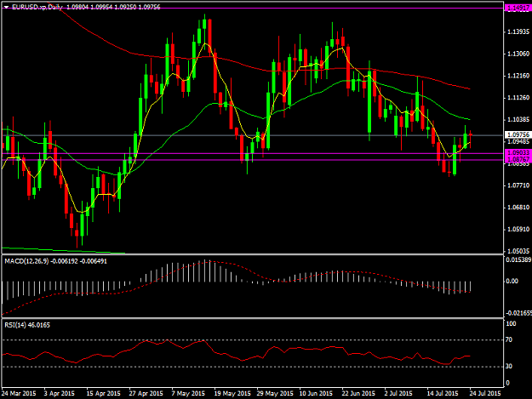The height and width of the screenshot is (399, 532).
Task: Click the RSI scale value 100
Action: [x=511, y=324]
